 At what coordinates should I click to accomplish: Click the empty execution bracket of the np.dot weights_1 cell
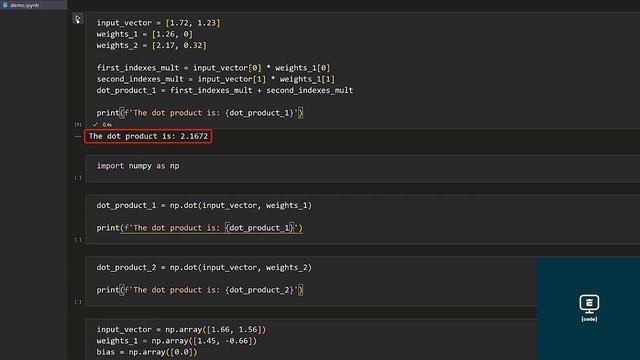pyautogui.click(x=78, y=240)
